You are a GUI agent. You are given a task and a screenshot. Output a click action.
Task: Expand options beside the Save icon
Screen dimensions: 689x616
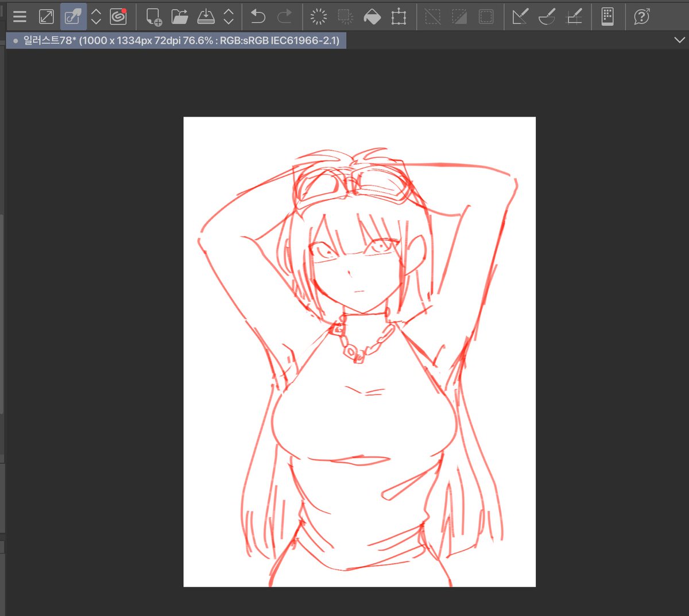click(x=229, y=17)
